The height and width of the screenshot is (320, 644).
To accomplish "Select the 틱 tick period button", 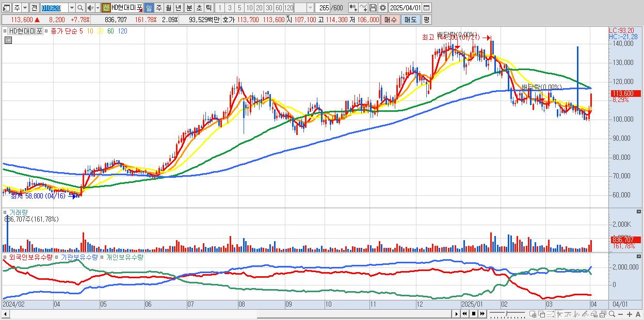I will click(x=208, y=8).
